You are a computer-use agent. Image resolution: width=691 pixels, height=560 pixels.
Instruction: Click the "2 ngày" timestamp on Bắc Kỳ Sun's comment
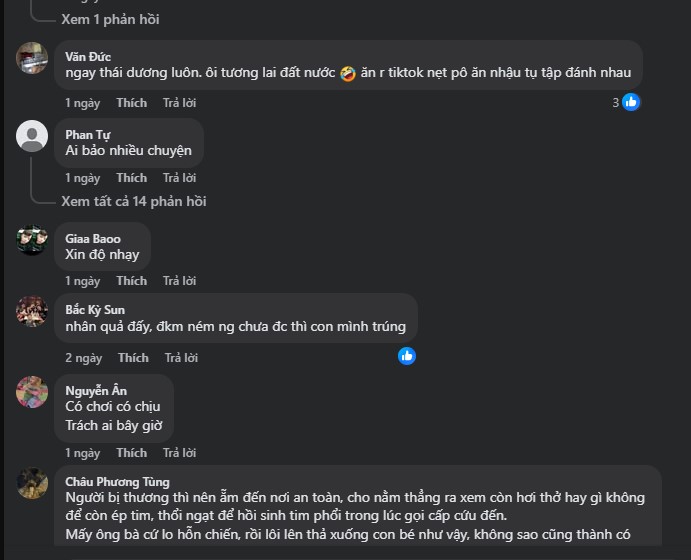tap(84, 358)
